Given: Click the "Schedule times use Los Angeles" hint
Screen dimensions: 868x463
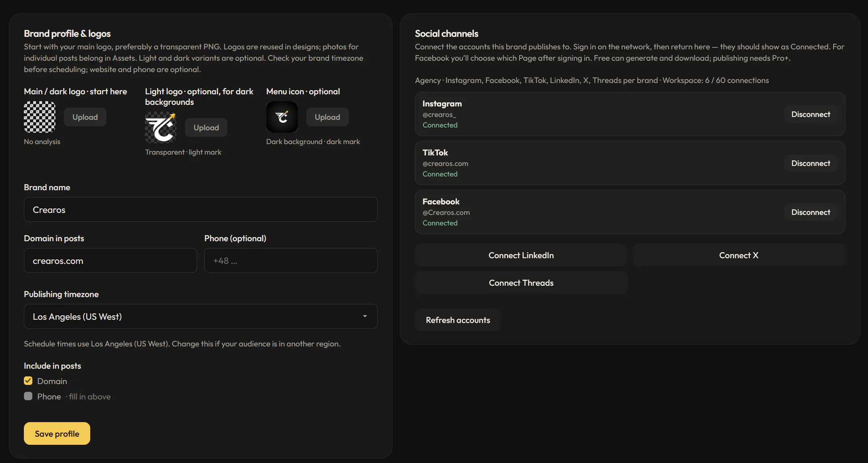Looking at the screenshot, I should 182,344.
